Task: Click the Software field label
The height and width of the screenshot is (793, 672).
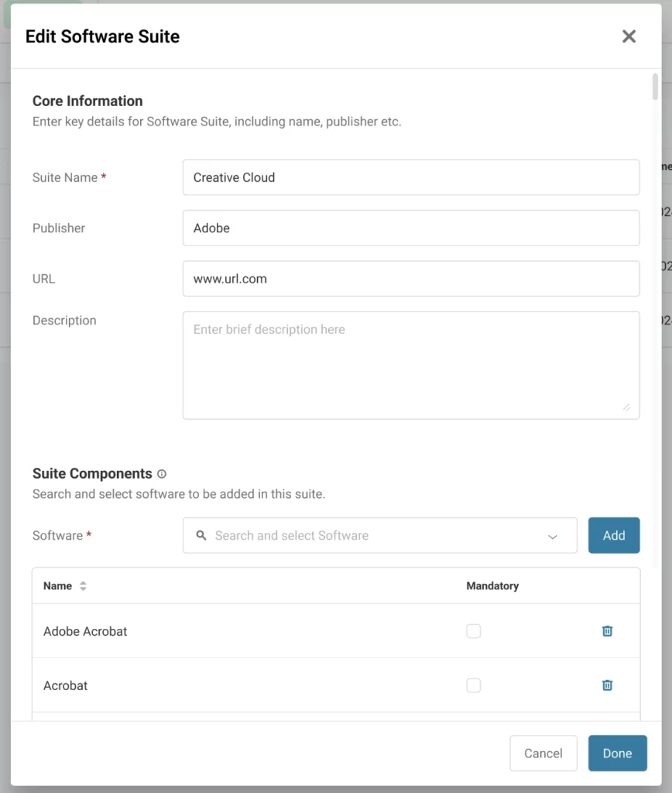Action: click(57, 535)
